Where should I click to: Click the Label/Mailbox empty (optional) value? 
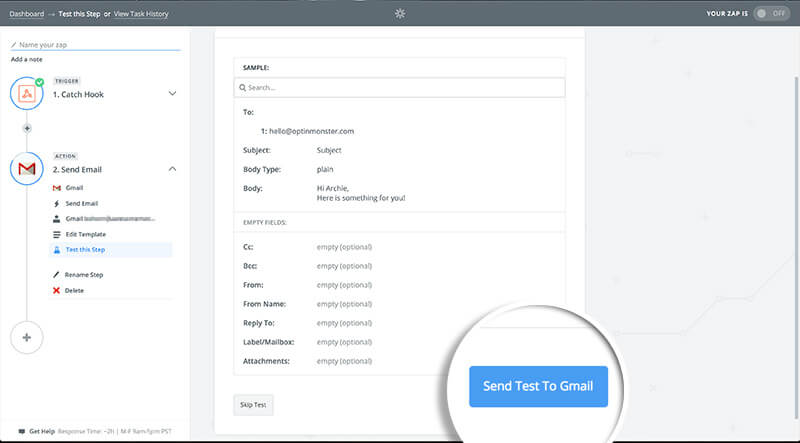(x=344, y=342)
